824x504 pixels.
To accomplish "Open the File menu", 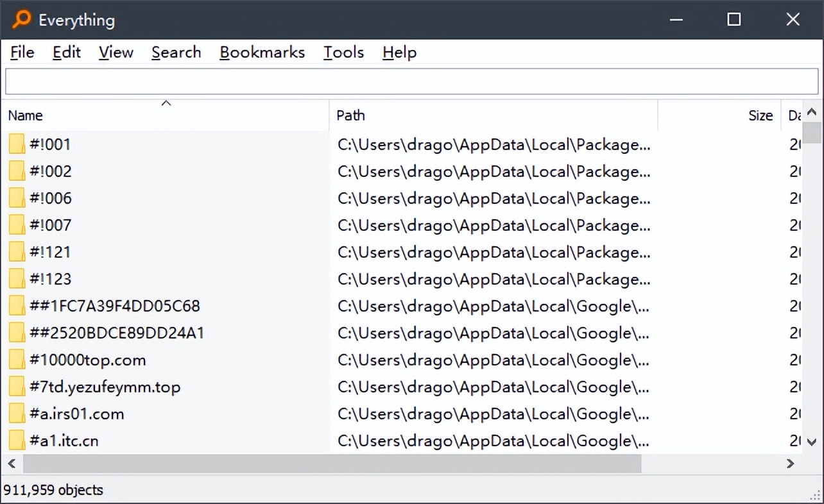I will click(22, 53).
